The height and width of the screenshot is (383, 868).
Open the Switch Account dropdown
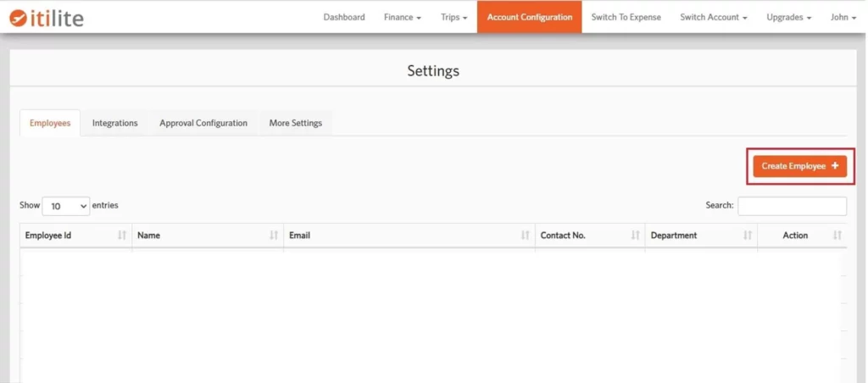(713, 17)
